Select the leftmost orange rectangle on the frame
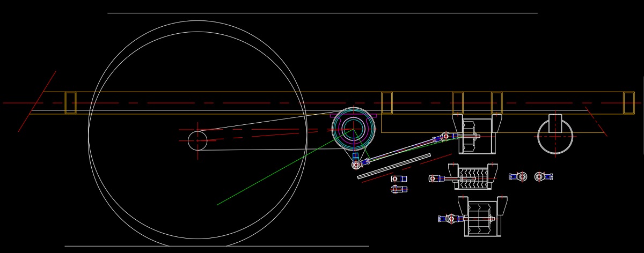Viewport: 644px width, 253px height. (x=70, y=103)
